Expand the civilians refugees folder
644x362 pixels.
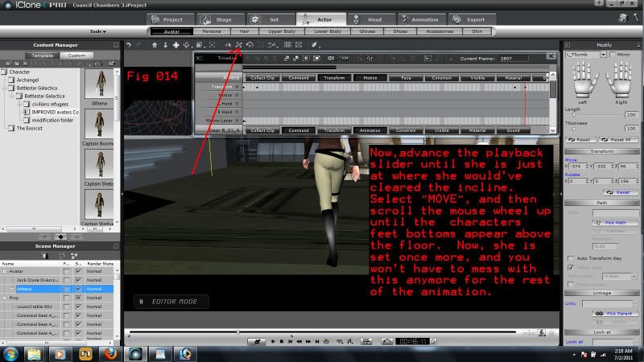coord(19,105)
